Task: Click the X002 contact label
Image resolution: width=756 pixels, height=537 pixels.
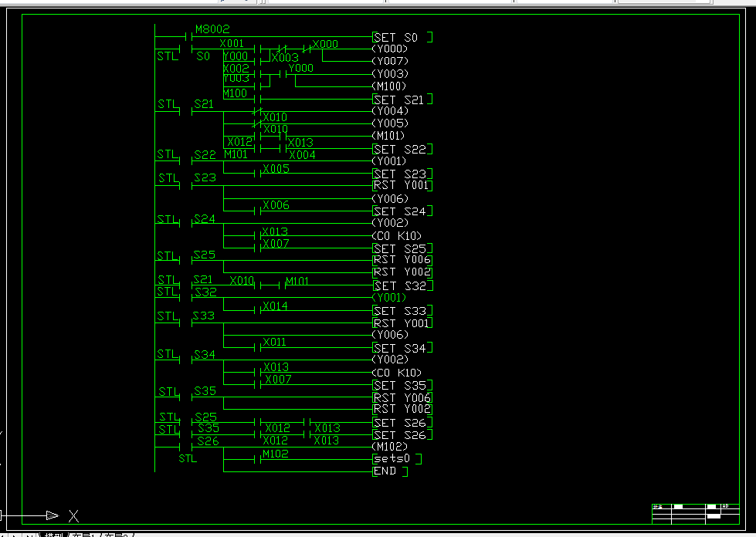Action: pyautogui.click(x=236, y=69)
